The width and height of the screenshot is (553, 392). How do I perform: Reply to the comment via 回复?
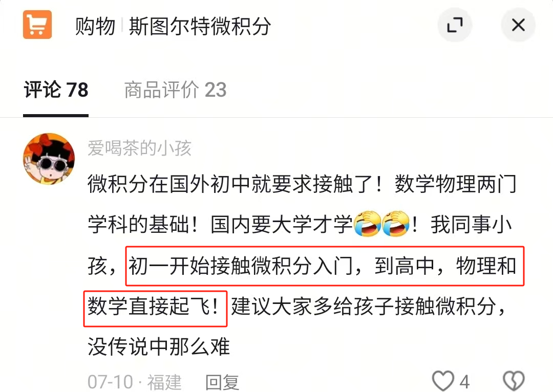[x=222, y=382]
